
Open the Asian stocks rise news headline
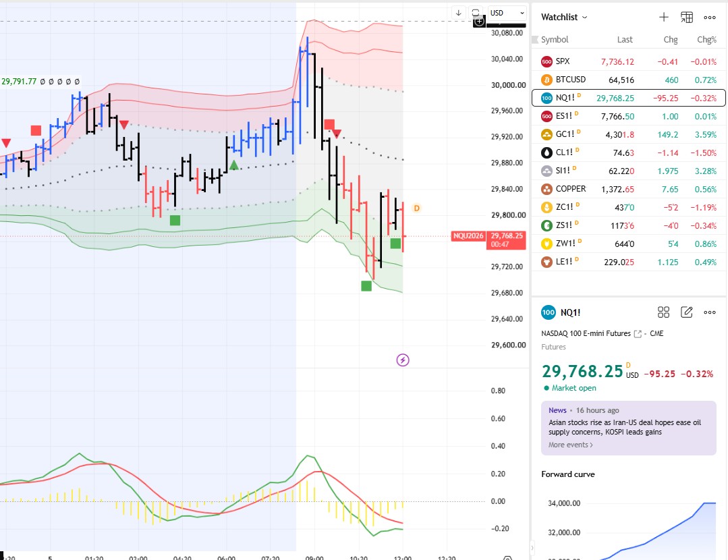[625, 427]
